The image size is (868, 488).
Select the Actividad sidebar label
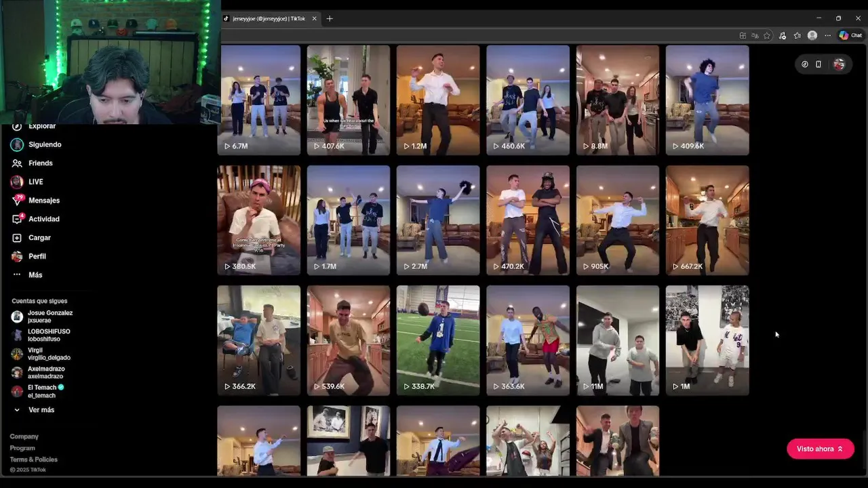click(44, 219)
